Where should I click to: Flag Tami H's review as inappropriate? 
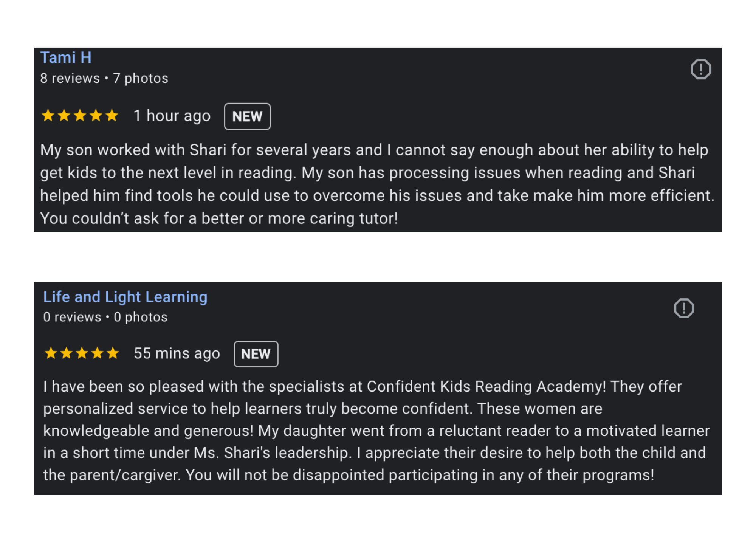click(701, 69)
